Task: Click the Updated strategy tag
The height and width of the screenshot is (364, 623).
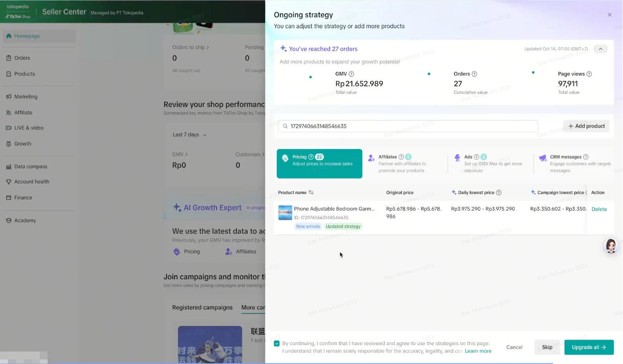Action: [343, 227]
